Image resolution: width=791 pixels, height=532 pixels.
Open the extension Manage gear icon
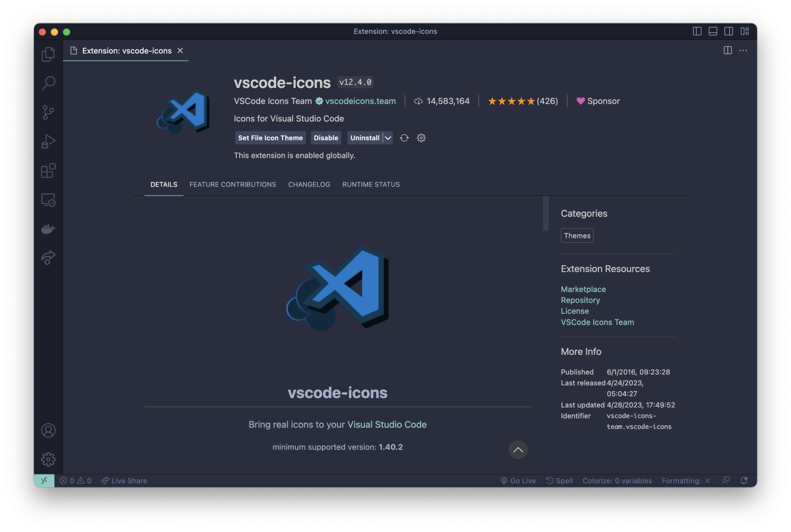click(421, 138)
